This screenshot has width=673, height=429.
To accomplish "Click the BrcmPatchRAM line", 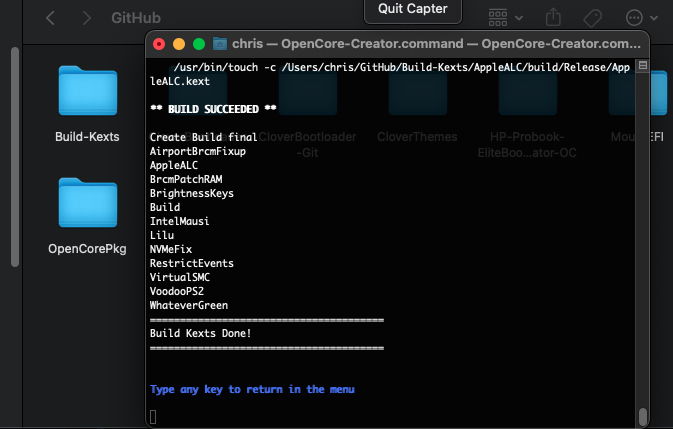I will (x=186, y=179).
